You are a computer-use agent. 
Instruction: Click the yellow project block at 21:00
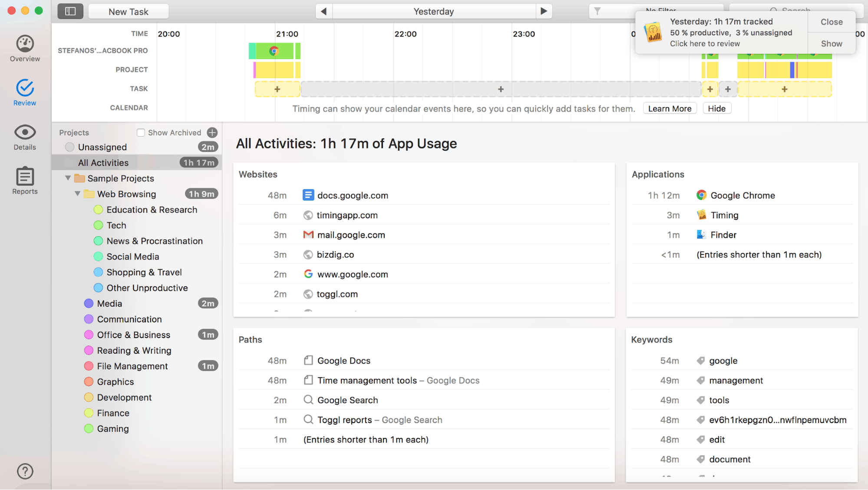(x=275, y=70)
